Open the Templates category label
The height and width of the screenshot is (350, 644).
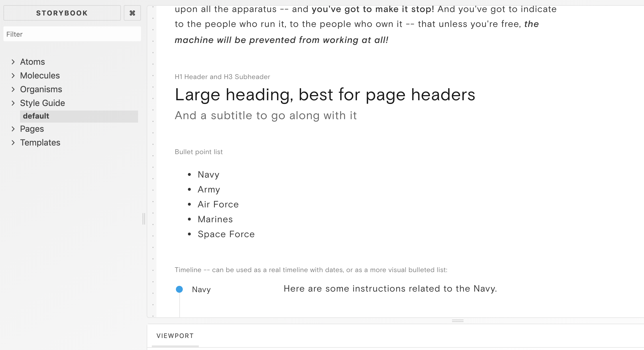click(x=40, y=143)
